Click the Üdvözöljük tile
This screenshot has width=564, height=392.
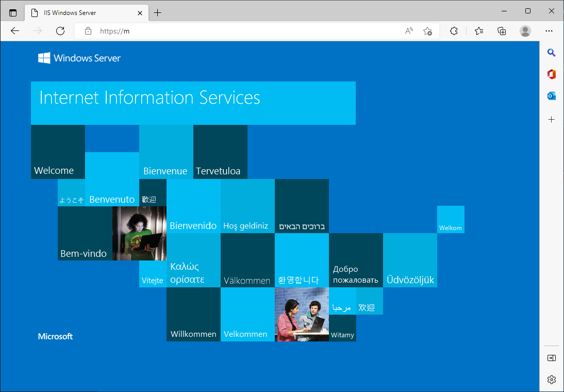(x=410, y=260)
